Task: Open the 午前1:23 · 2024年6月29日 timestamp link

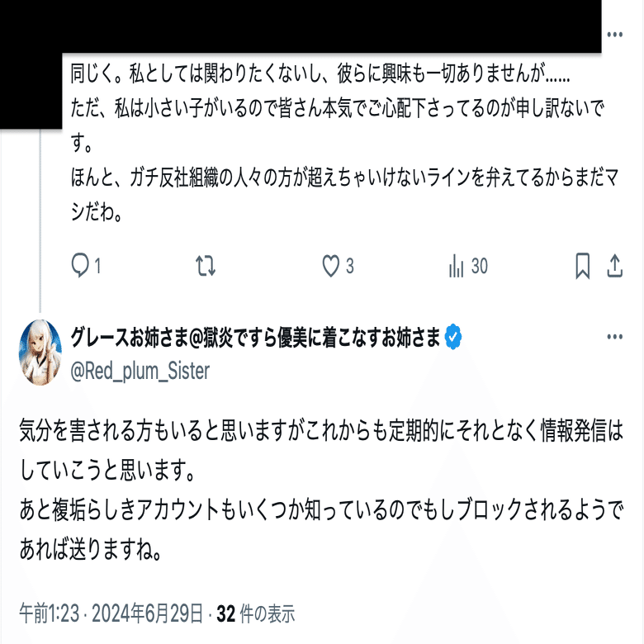Action: tap(111, 613)
